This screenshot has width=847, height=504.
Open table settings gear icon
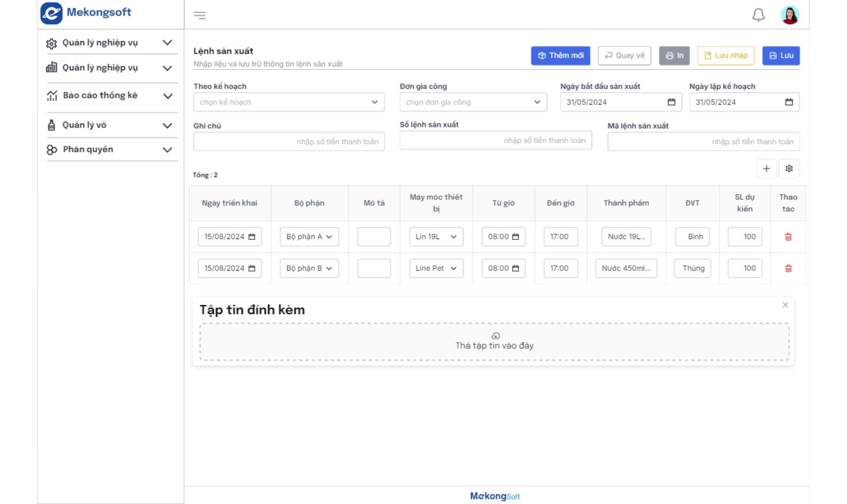[x=789, y=168]
